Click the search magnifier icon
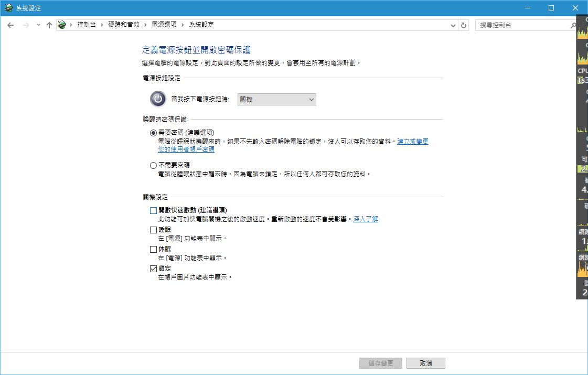This screenshot has width=588, height=375. [573, 25]
